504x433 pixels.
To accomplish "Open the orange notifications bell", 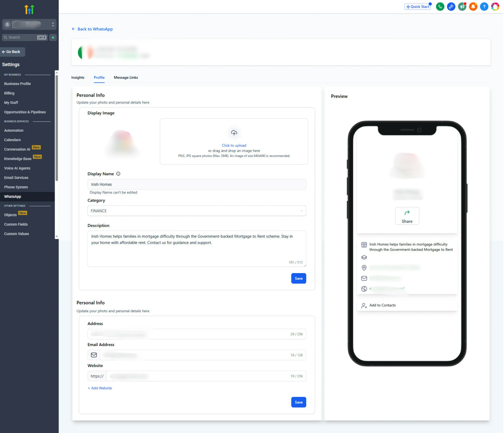I will click(x=473, y=7).
